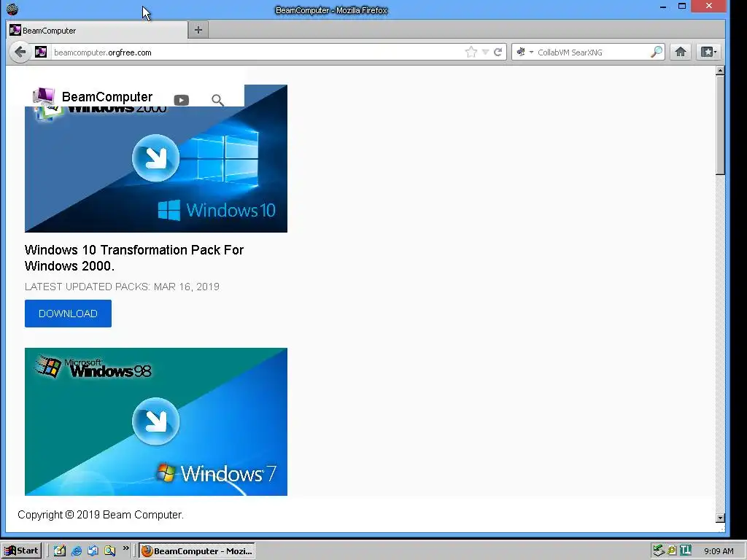Click the teal tray icon near the clock

(686, 551)
